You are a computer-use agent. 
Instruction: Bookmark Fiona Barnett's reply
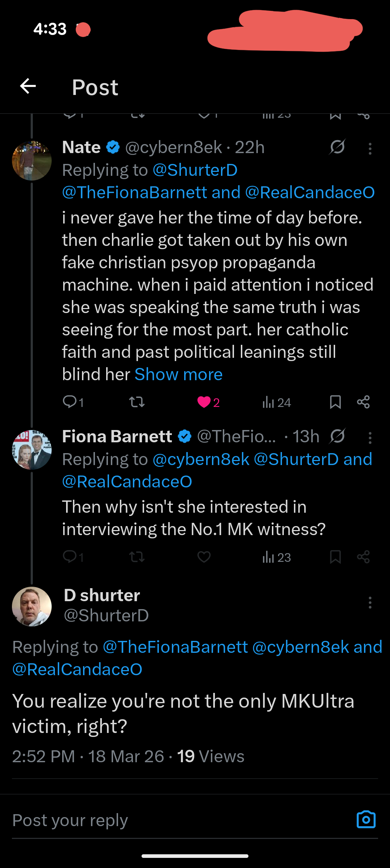[x=335, y=557]
